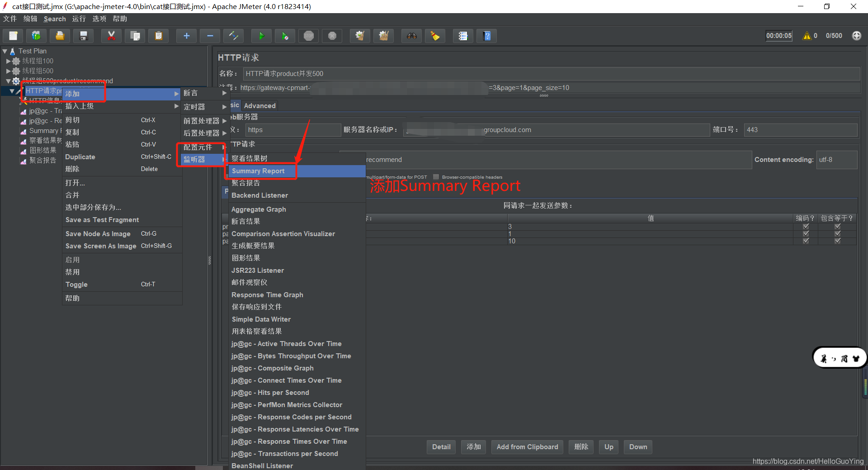Open the 插入上级 submenu
The image size is (868, 470).
(x=122, y=106)
